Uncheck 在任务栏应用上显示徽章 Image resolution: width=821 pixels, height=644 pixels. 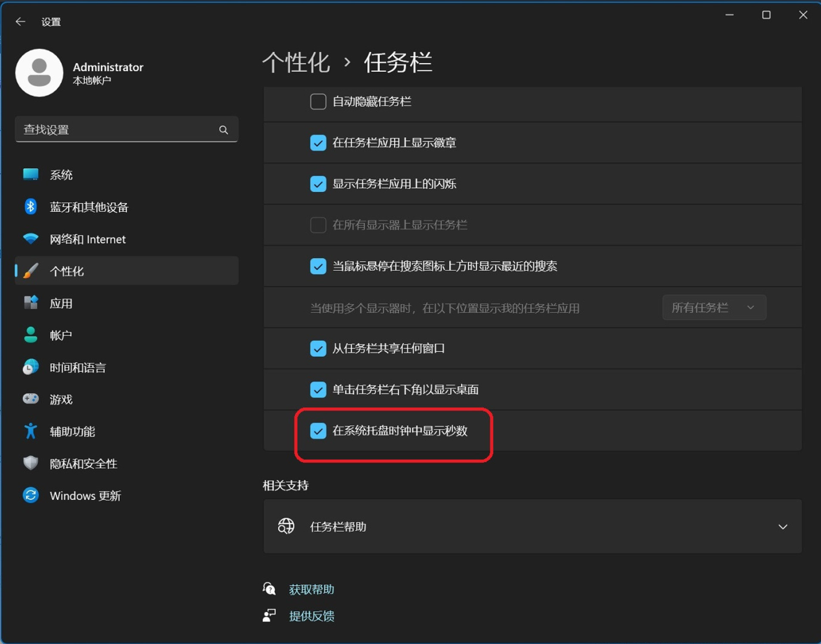tap(318, 142)
